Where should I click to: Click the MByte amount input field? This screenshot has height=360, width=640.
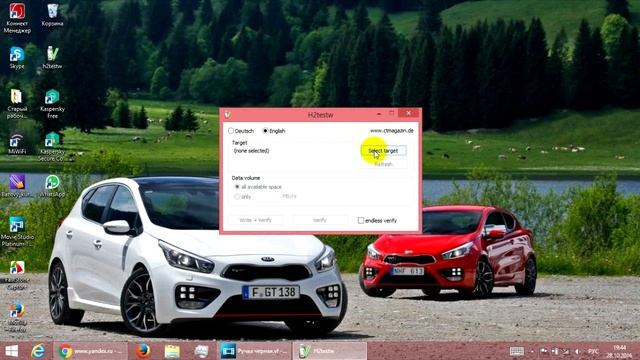tap(267, 196)
